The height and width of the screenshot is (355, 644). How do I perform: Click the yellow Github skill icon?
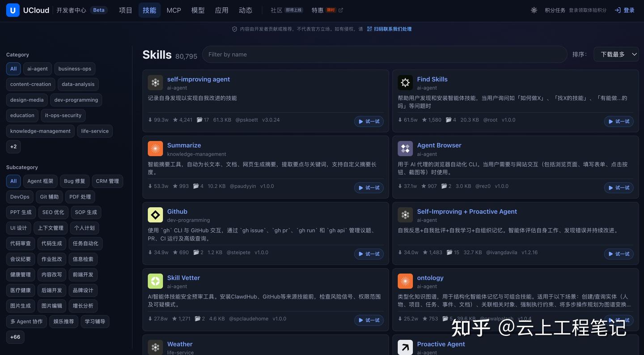pos(155,215)
